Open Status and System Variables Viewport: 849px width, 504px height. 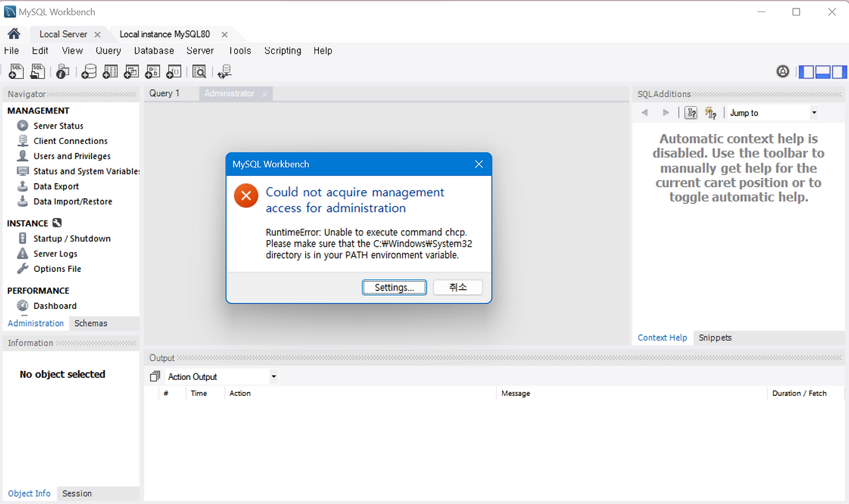point(86,172)
